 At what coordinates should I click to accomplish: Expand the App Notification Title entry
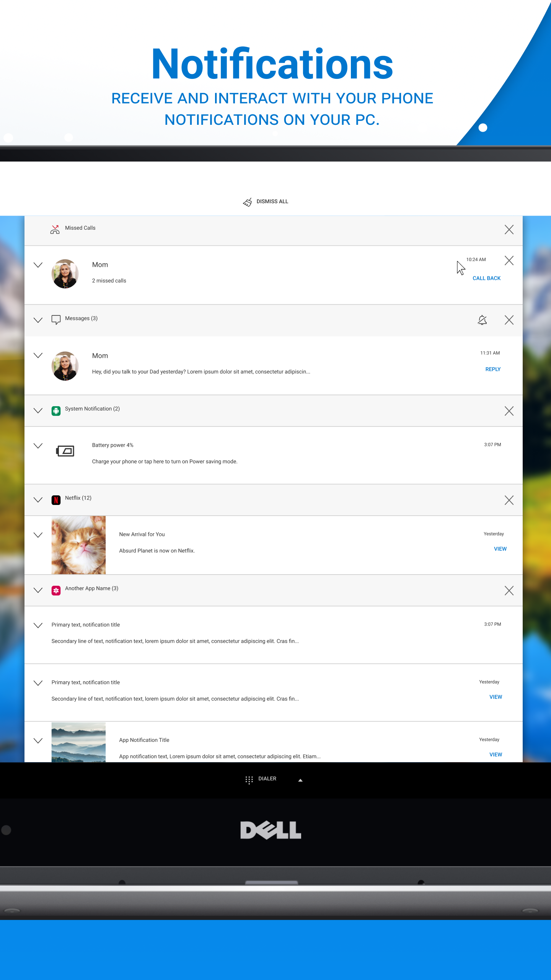pos(38,741)
